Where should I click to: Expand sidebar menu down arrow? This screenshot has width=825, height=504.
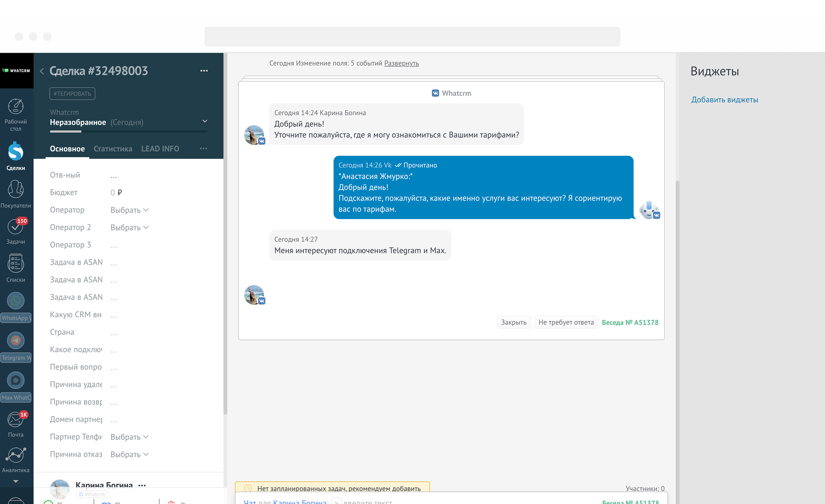pyautogui.click(x=16, y=481)
